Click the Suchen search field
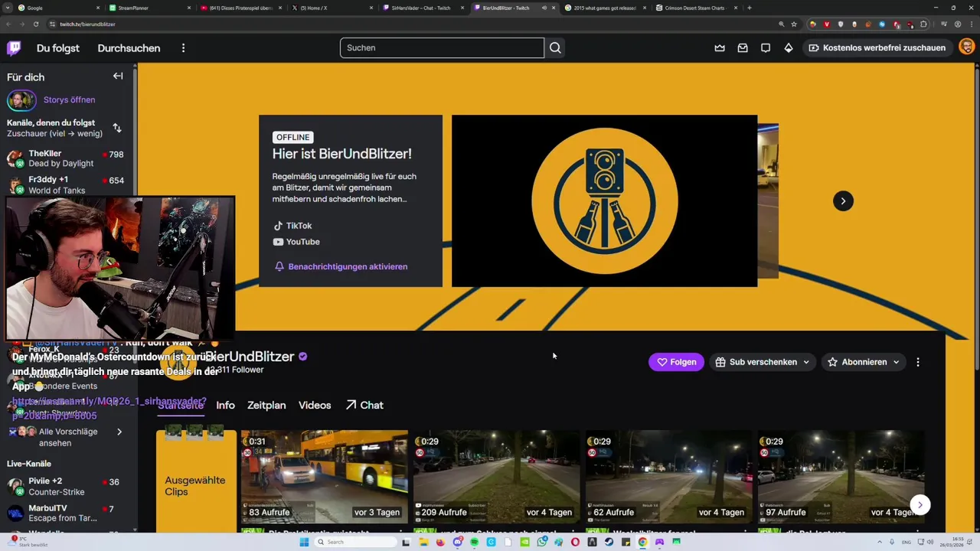 [x=442, y=47]
